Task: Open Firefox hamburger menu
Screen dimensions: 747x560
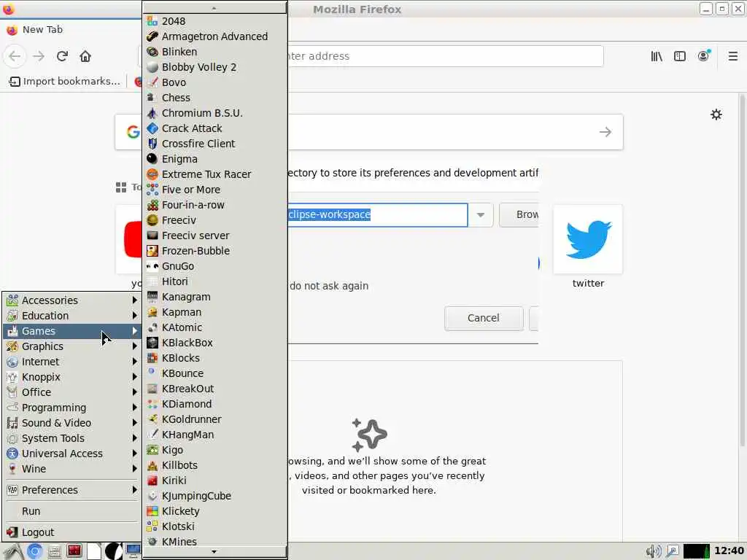Action: (x=732, y=56)
